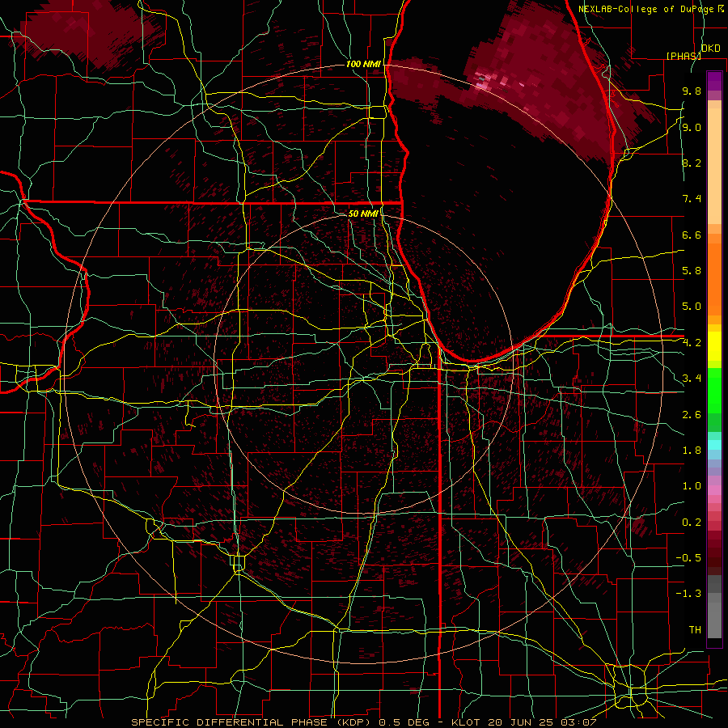Click the DKD label above the legend
Screen dimensions: 728x728
click(x=710, y=49)
